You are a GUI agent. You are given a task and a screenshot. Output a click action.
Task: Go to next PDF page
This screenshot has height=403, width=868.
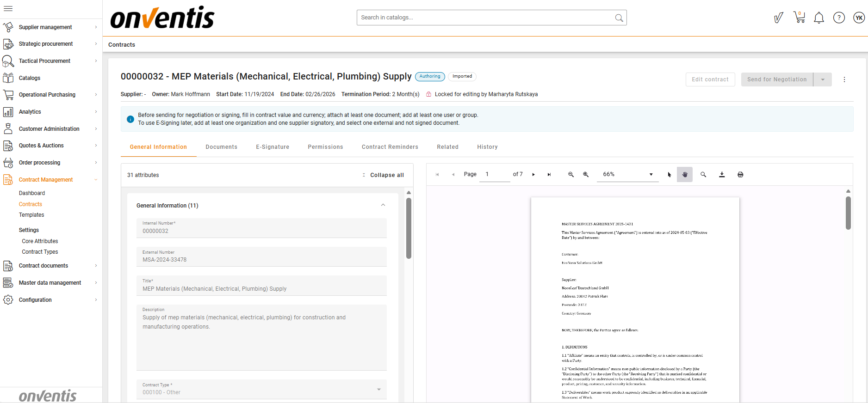(533, 175)
